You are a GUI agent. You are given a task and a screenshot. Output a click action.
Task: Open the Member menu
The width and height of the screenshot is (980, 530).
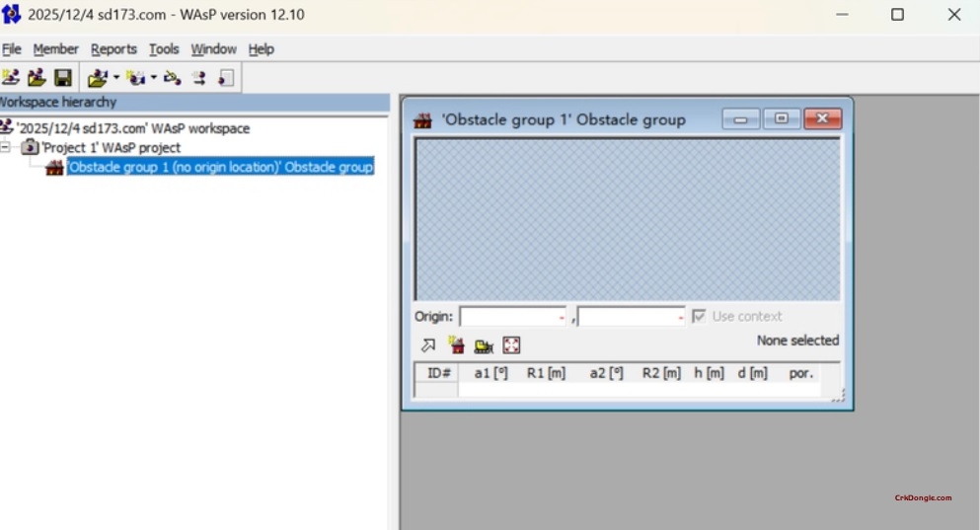click(55, 48)
